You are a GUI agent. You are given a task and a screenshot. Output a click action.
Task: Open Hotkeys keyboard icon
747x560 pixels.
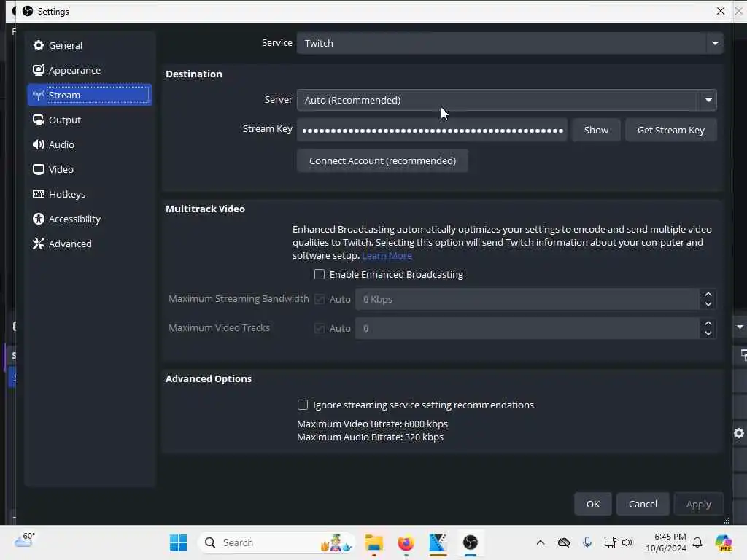tap(39, 194)
